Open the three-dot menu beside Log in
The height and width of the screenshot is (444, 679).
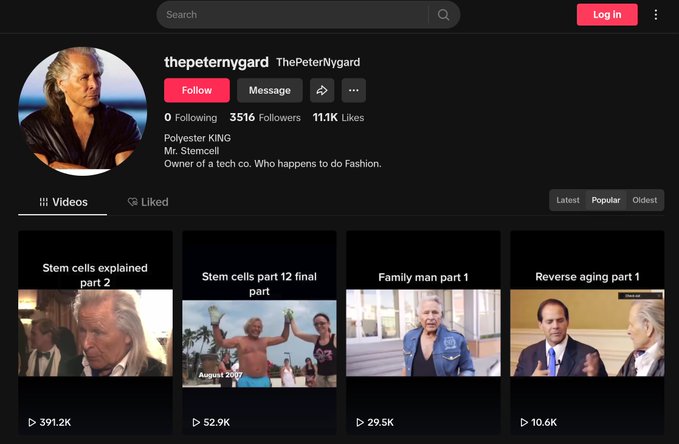click(656, 15)
